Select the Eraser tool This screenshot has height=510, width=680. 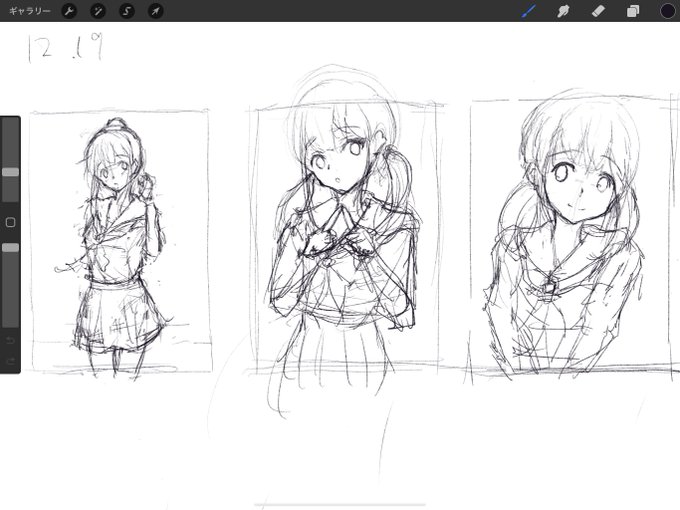[x=598, y=11]
